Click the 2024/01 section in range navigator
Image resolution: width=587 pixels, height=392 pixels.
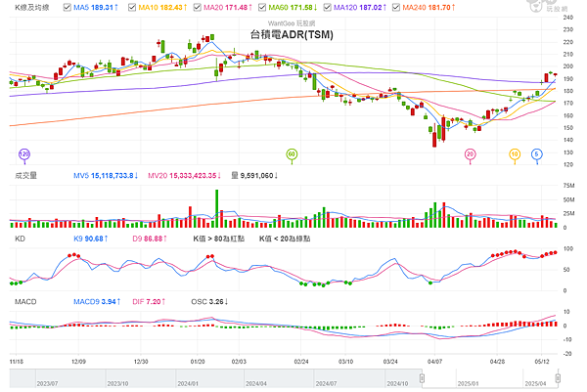(x=210, y=378)
